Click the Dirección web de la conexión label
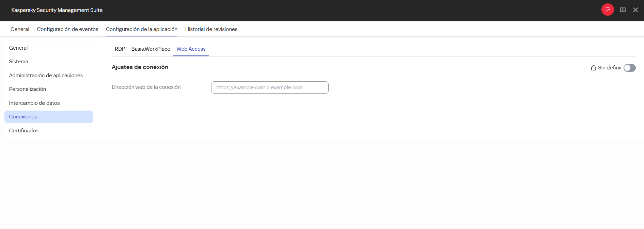Image resolution: width=644 pixels, height=229 pixels. point(146,87)
